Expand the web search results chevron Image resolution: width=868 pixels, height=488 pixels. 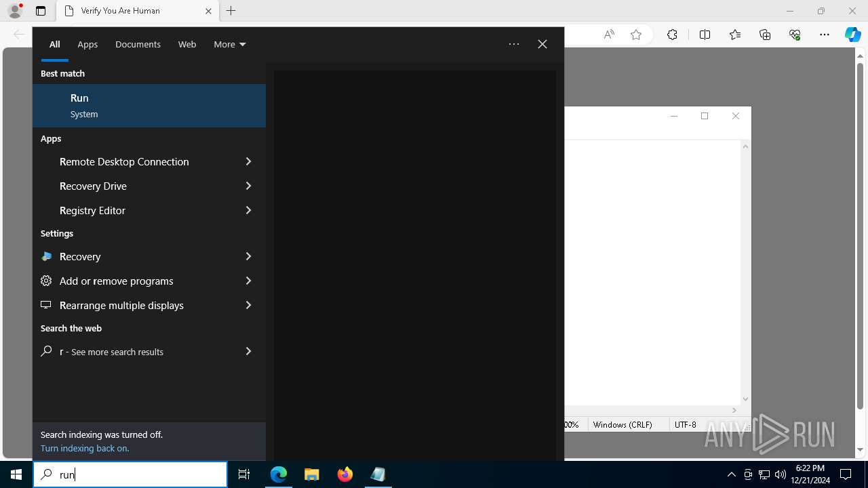pyautogui.click(x=248, y=351)
